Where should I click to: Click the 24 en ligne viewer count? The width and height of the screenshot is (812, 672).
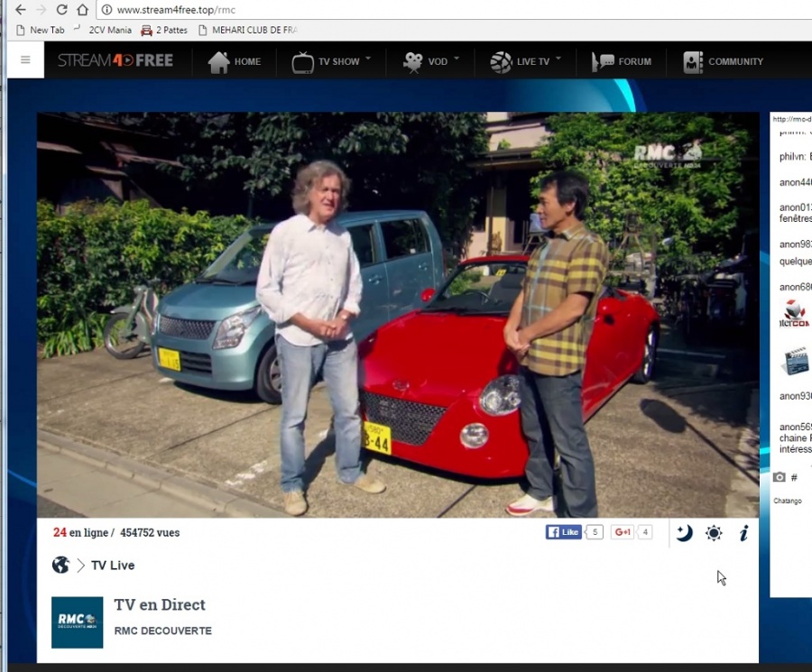(81, 532)
